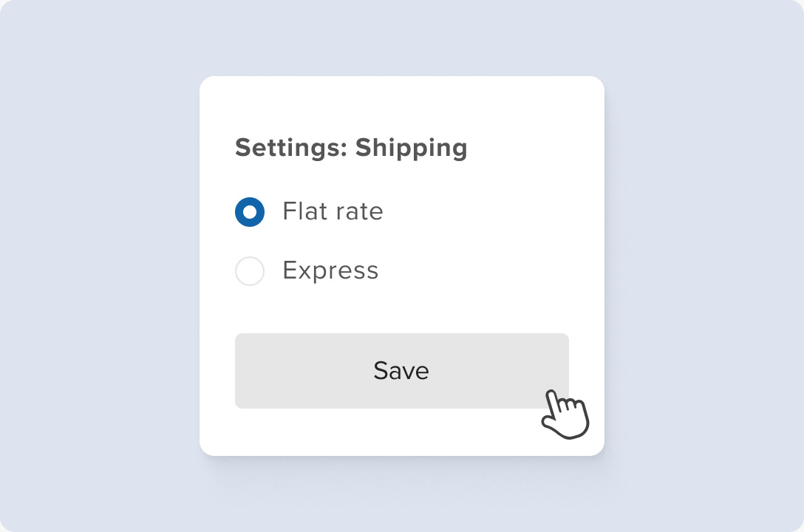804x532 pixels.
Task: Choose Express shipping via its empty circle
Action: [250, 271]
